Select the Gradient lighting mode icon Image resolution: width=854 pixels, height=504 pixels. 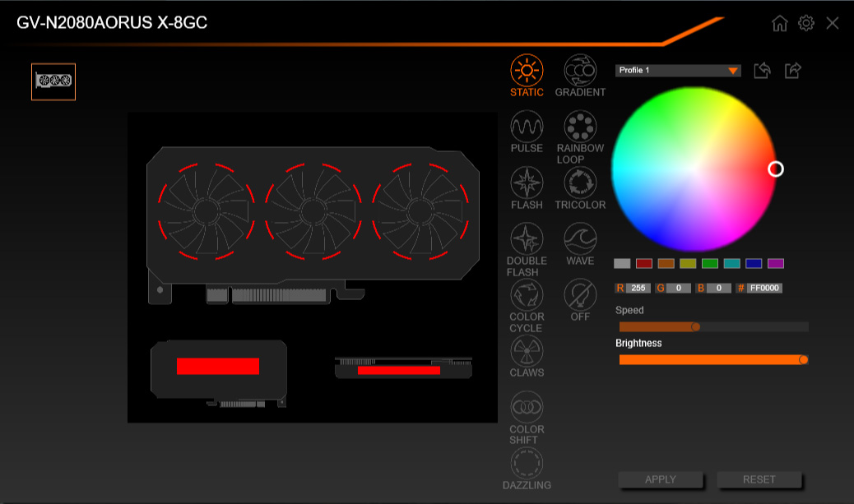580,70
